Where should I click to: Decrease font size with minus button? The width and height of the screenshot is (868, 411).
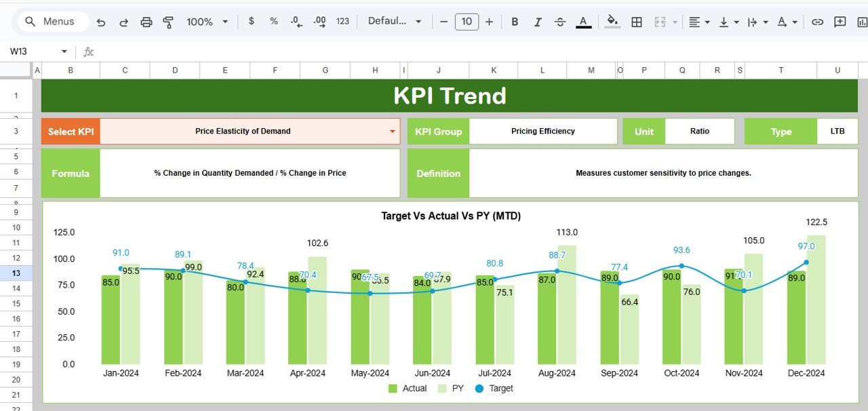pos(443,22)
